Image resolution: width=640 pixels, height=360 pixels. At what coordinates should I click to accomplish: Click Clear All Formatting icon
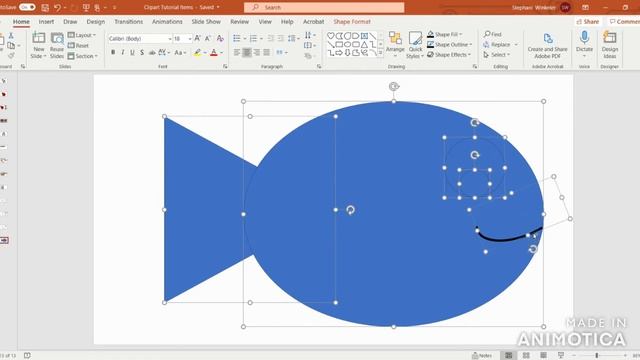pos(220,38)
